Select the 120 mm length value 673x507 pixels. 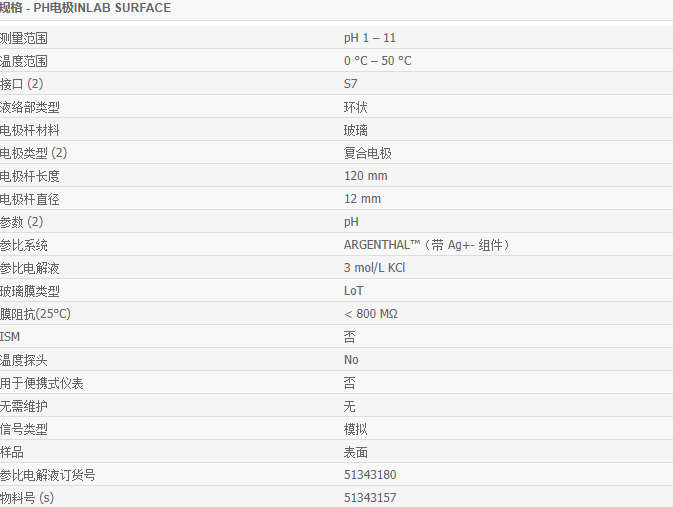tap(365, 176)
